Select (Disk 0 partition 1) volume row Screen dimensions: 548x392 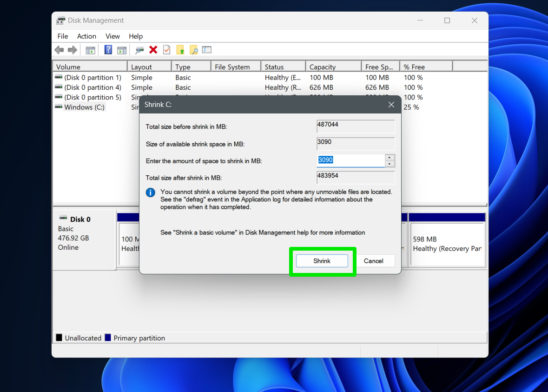click(x=92, y=77)
